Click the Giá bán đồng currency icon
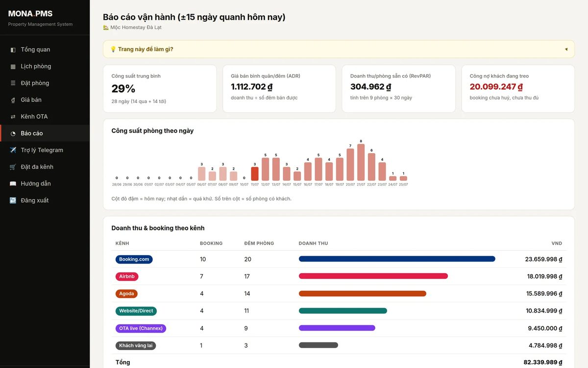588x368 pixels. coord(13,100)
